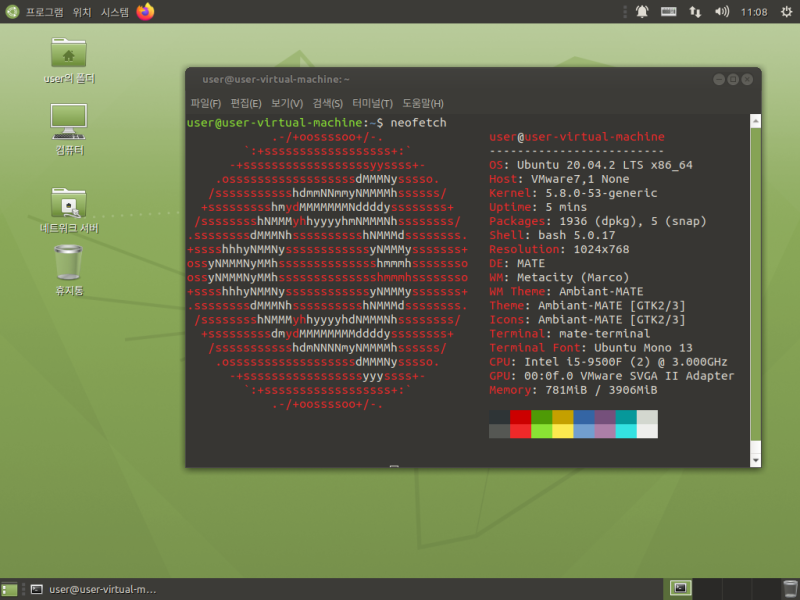Close the terminal window
The image size is (800, 600).
(747, 80)
